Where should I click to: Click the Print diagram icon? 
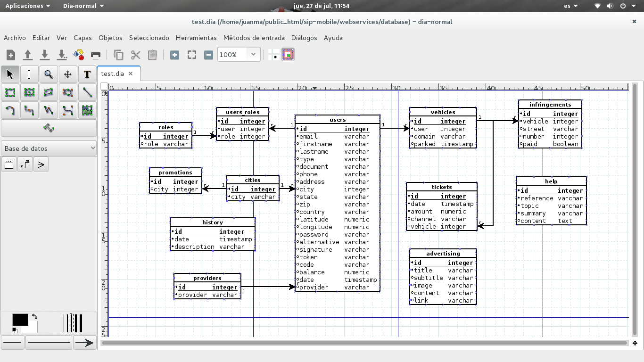tap(96, 55)
